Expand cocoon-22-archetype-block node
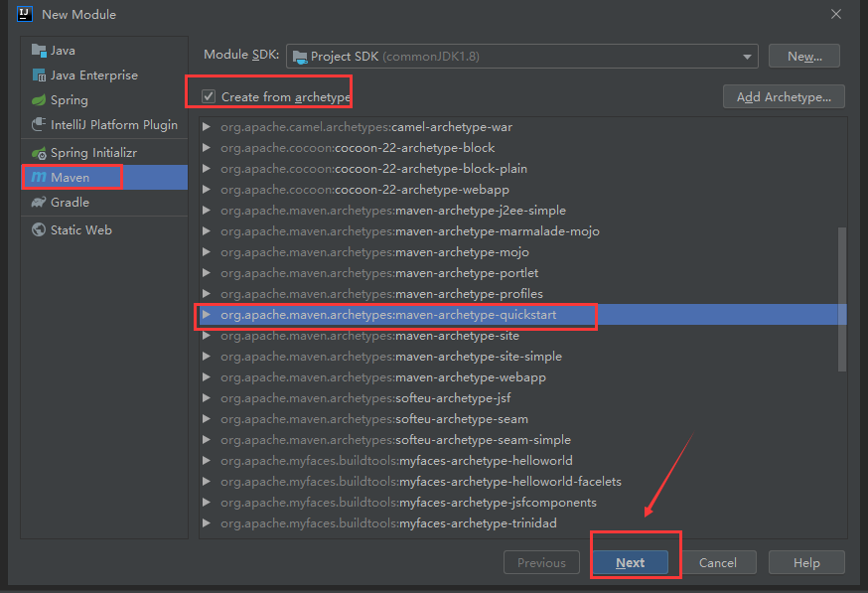868x593 pixels. point(207,148)
